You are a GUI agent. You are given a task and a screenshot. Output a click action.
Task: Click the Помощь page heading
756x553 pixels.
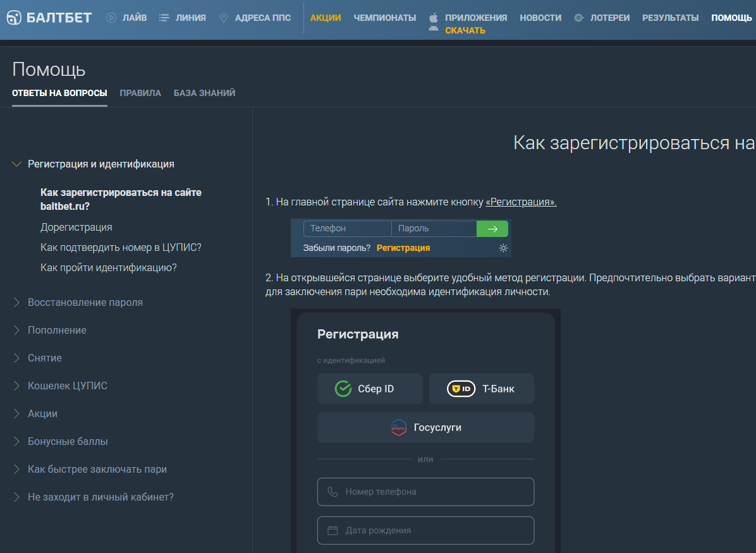49,70
